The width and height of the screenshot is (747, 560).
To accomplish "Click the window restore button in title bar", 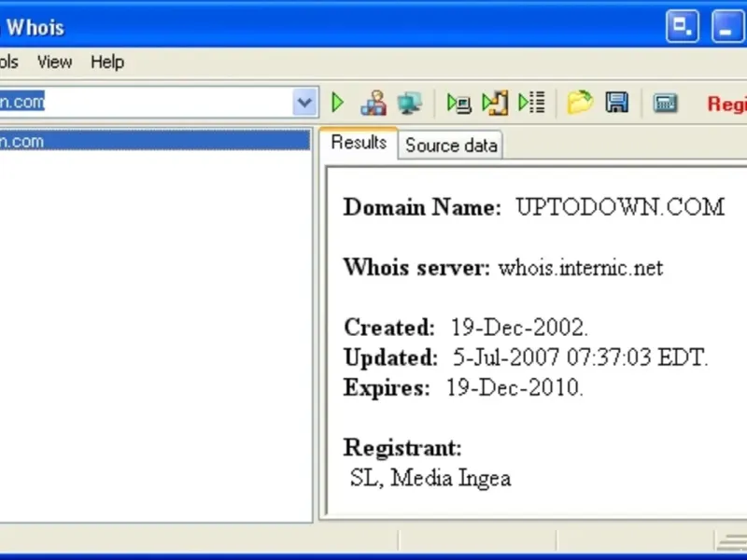I will (683, 26).
